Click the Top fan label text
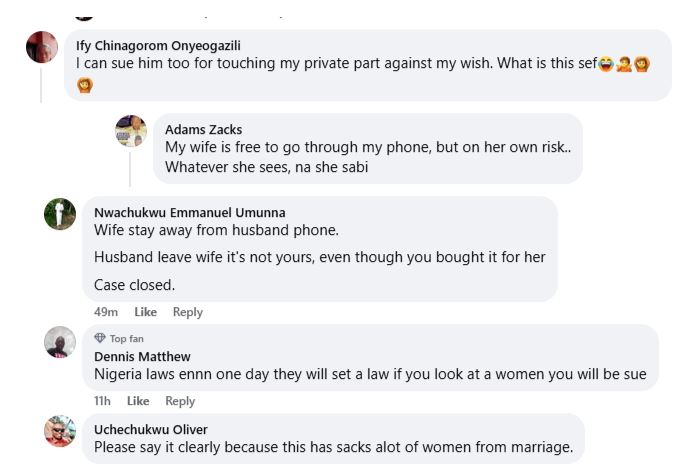The width and height of the screenshot is (681, 464). tap(126, 339)
